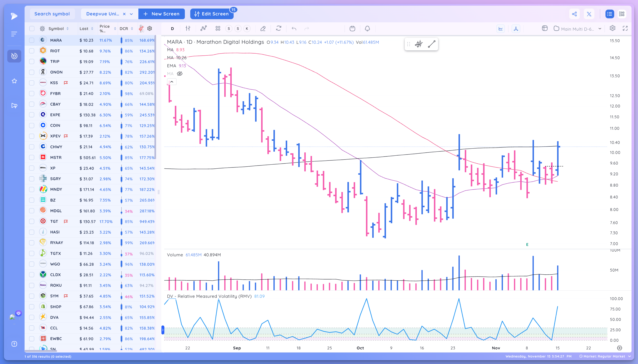Open the sidebar menu lines icon
The image size is (638, 364).
pos(14,34)
